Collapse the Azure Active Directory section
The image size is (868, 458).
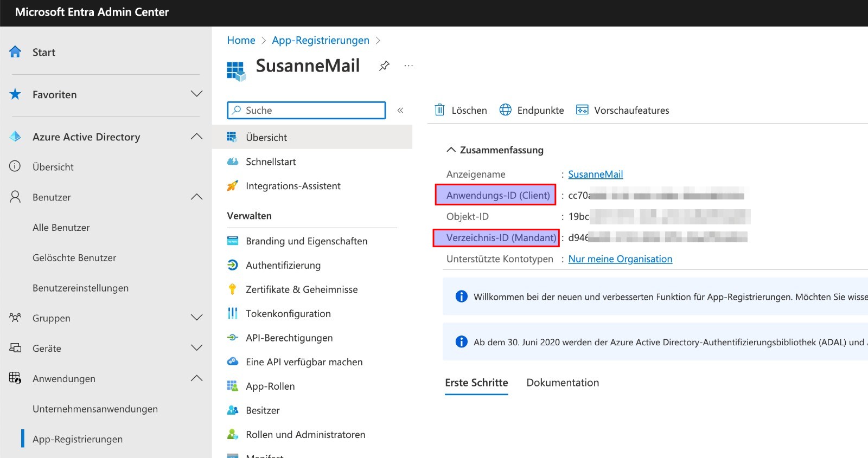click(196, 137)
